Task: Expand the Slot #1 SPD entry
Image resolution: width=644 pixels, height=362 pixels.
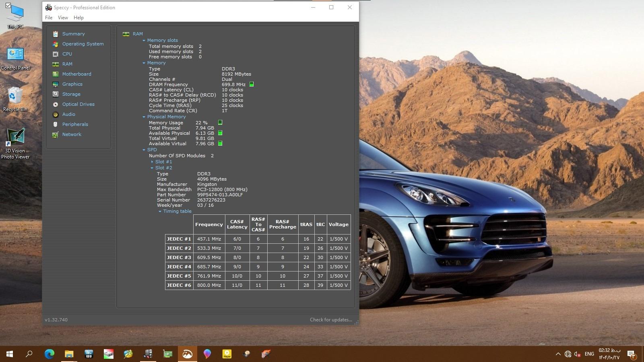Action: [x=152, y=162]
